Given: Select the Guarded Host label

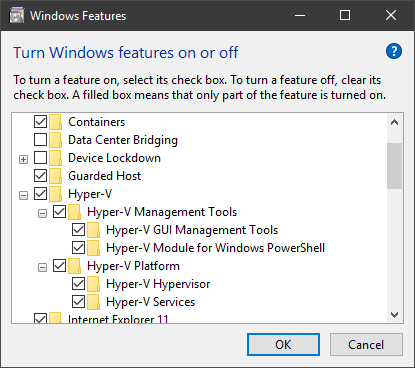Looking at the screenshot, I should 105,176.
